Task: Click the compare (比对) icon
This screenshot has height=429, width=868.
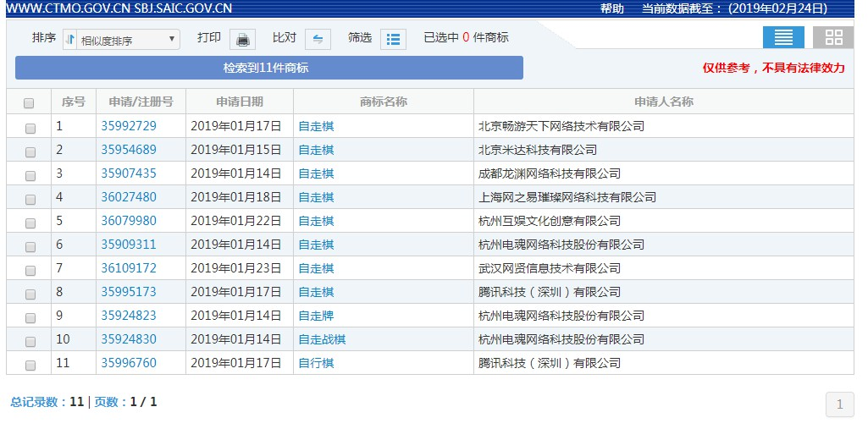Action: [318, 39]
